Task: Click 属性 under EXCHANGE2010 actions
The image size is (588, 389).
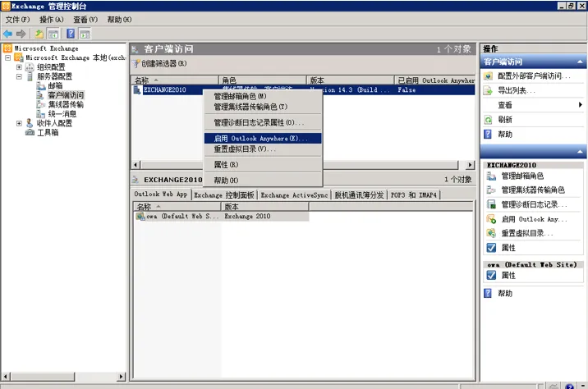Action: 508,248
